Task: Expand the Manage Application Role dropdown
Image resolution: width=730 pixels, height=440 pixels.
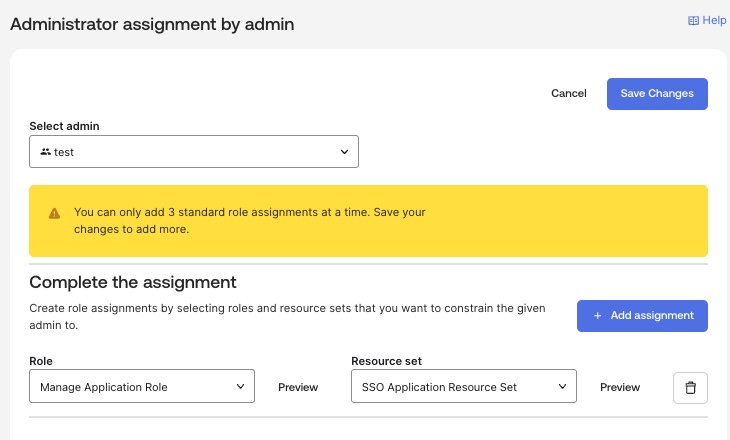Action: coord(142,387)
